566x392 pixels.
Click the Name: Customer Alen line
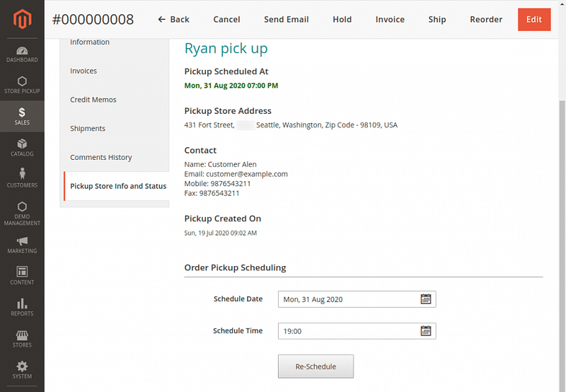coord(220,164)
